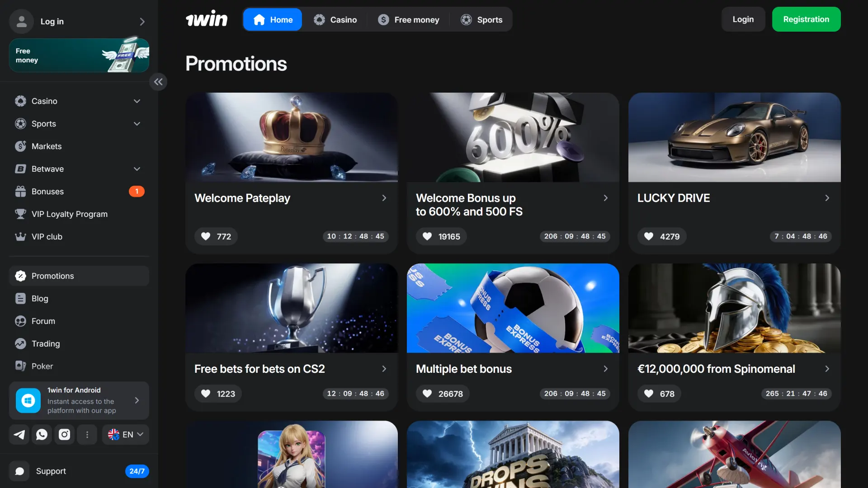Click the Betwave icon in sidebar
868x488 pixels.
tap(20, 169)
